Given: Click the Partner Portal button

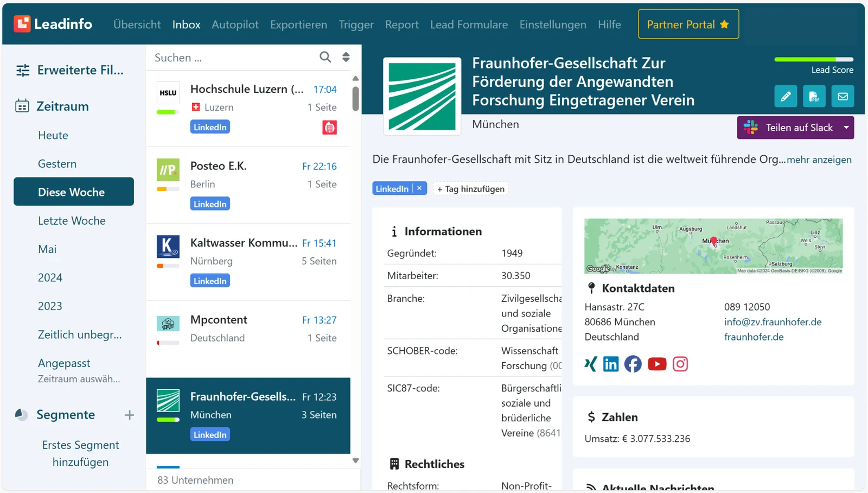Looking at the screenshot, I should [x=688, y=24].
